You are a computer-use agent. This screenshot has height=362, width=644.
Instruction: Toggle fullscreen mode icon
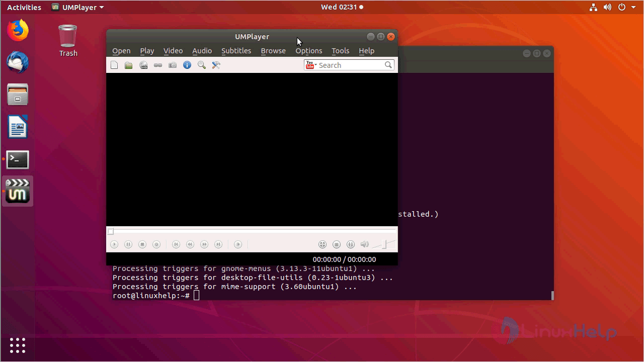point(323,244)
